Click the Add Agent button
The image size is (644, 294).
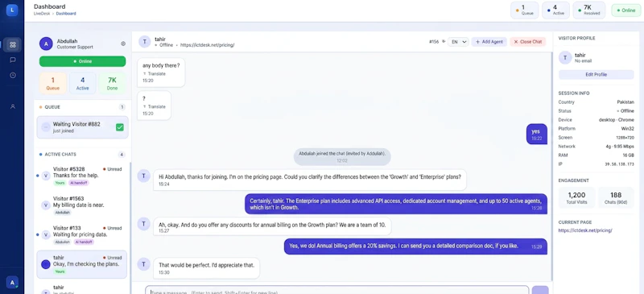click(x=489, y=42)
